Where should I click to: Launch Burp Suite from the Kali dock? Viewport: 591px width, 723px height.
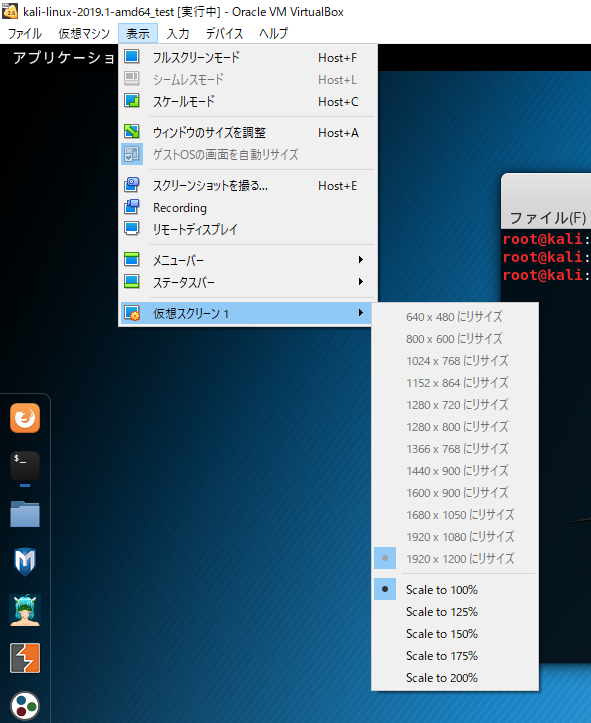pos(25,658)
